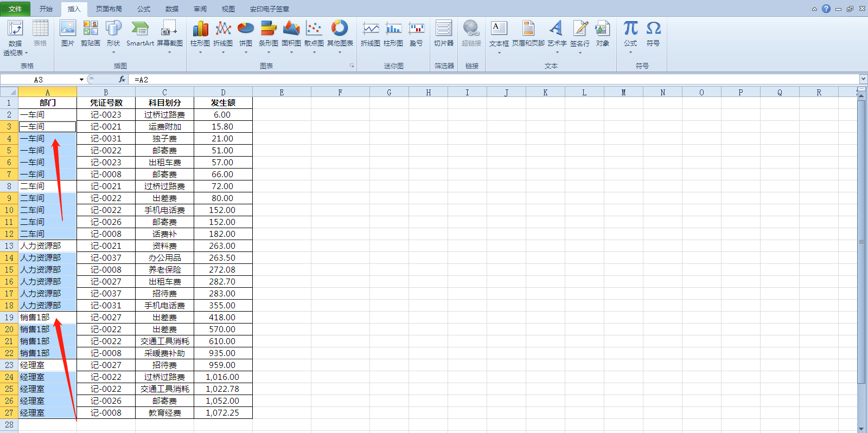
Task: Insert Scatter chart (散点图) icon
Action: point(314,28)
